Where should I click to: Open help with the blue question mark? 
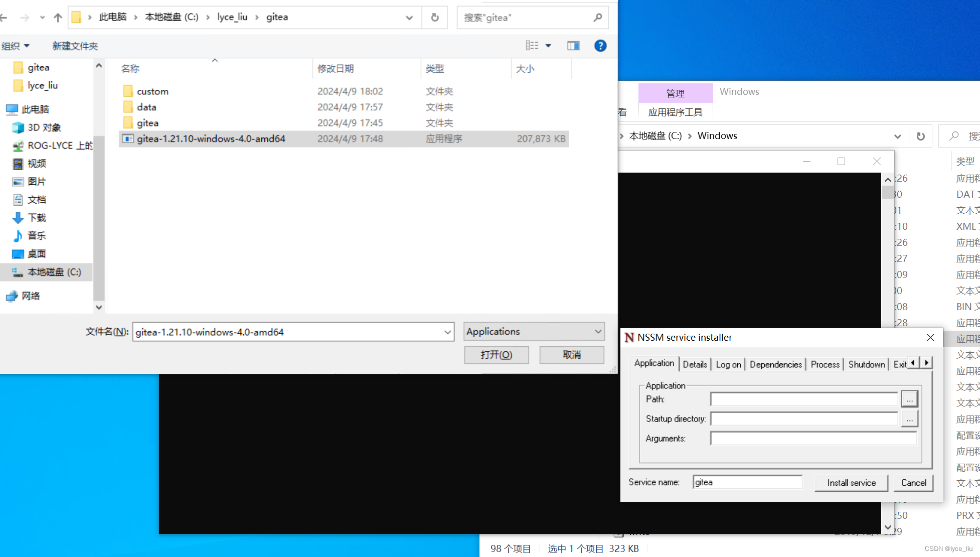600,46
